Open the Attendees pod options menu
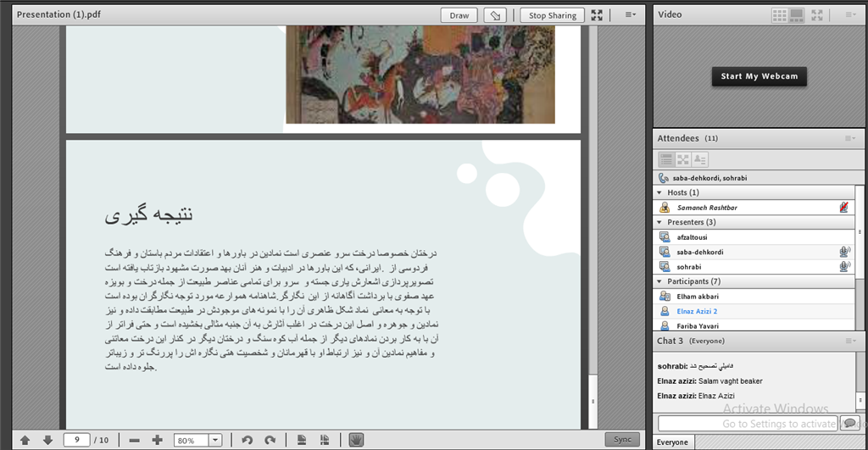Screen dimensions: 868x450 tap(849, 138)
